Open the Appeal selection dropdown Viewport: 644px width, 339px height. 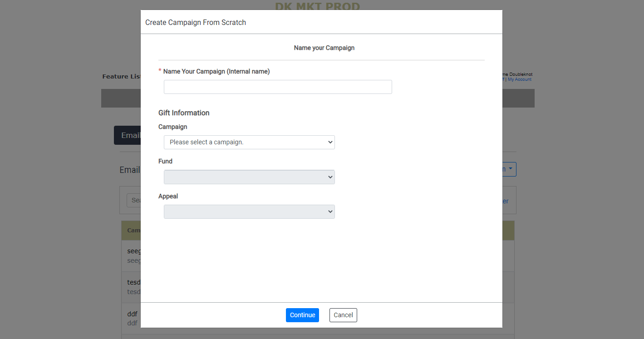(249, 211)
